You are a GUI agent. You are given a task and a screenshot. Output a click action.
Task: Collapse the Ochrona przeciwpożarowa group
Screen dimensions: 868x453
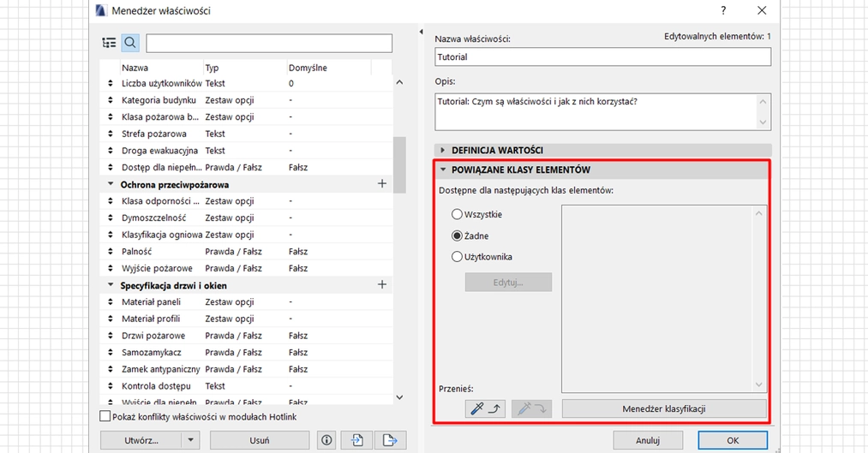111,183
